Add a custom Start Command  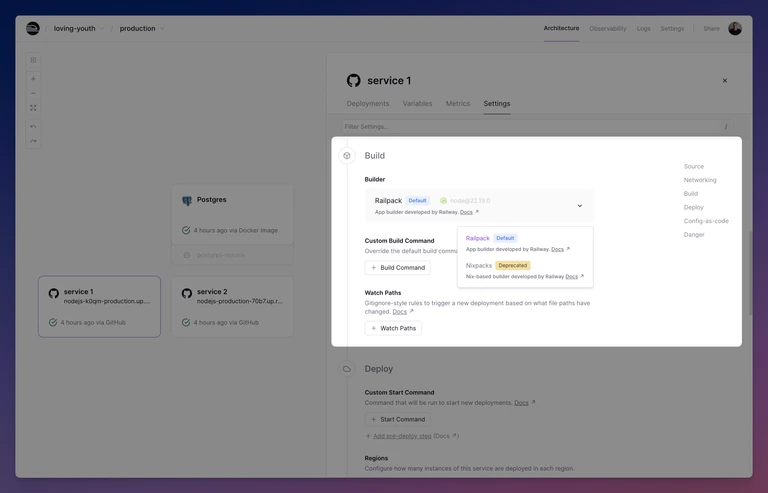398,420
